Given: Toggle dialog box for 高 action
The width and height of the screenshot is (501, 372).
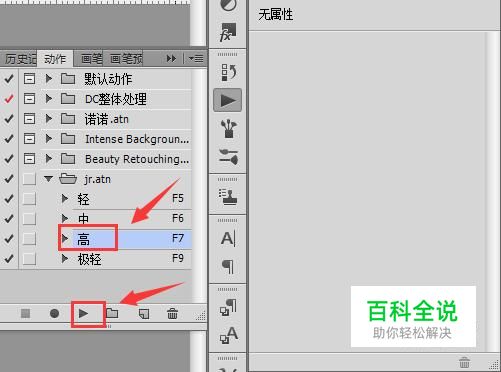Looking at the screenshot, I should click(x=29, y=239).
